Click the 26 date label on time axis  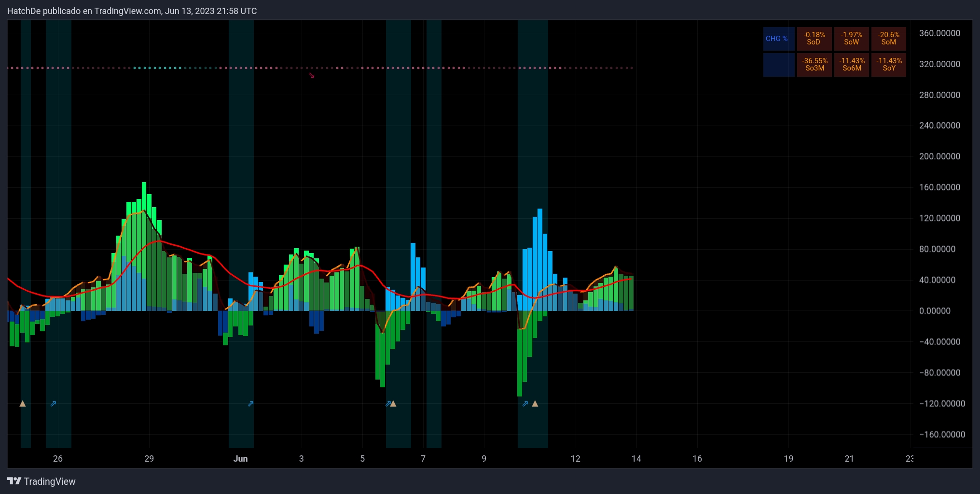[58, 459]
